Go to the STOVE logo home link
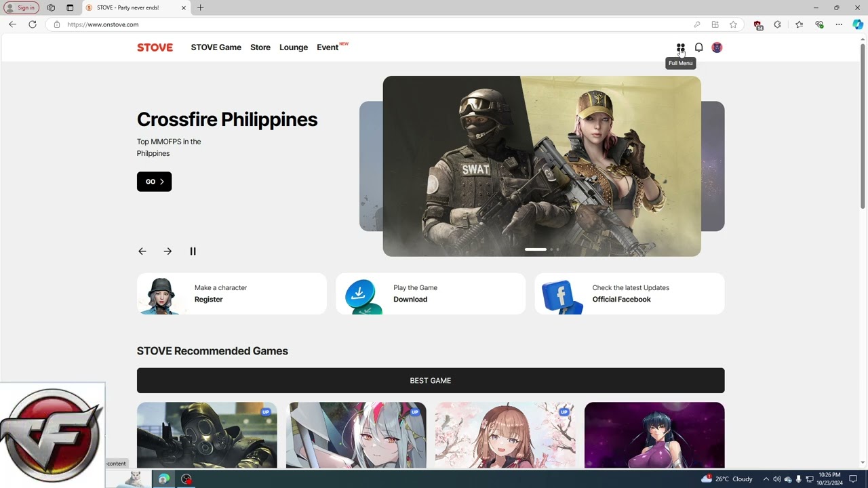The width and height of the screenshot is (868, 488). pos(155,47)
